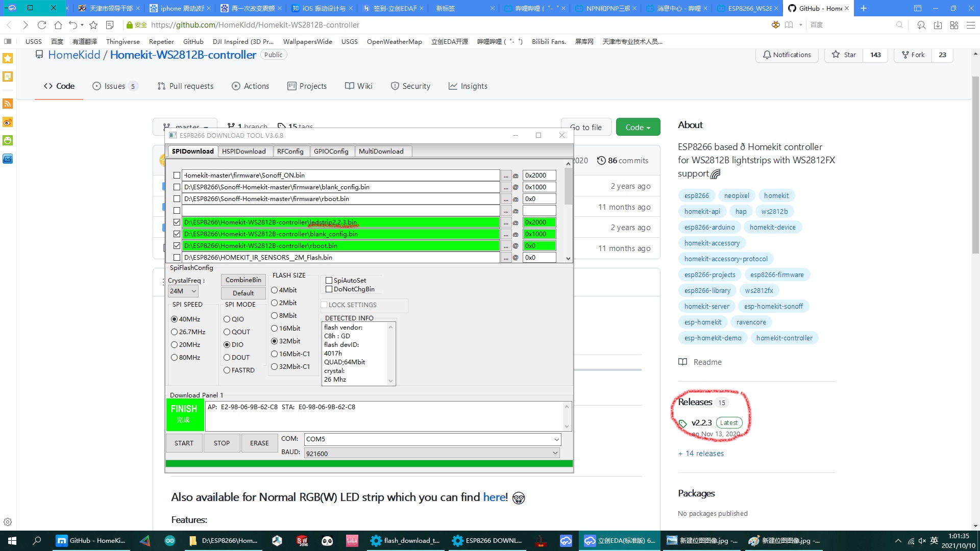980x551 pixels.
Task: Click the CombineBin button
Action: (x=243, y=280)
